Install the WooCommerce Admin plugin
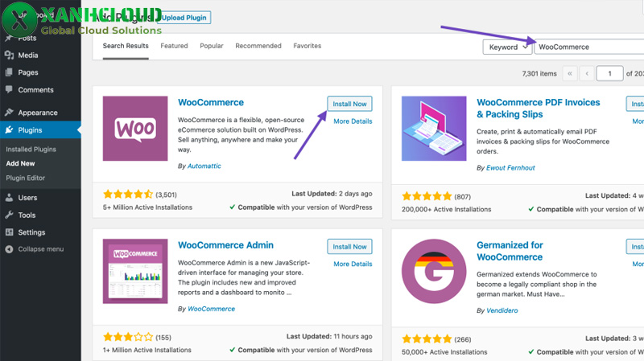Viewport: 644px width, 361px height. [x=349, y=247]
